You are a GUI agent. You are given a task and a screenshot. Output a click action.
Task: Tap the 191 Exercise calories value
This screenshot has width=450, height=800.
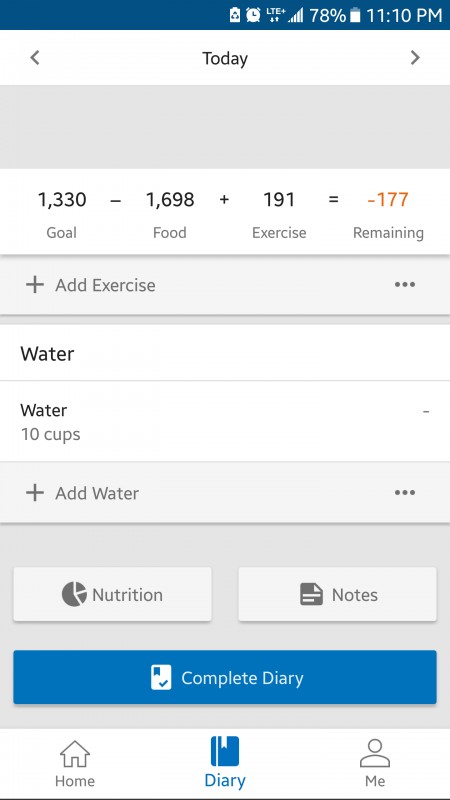[x=279, y=199]
